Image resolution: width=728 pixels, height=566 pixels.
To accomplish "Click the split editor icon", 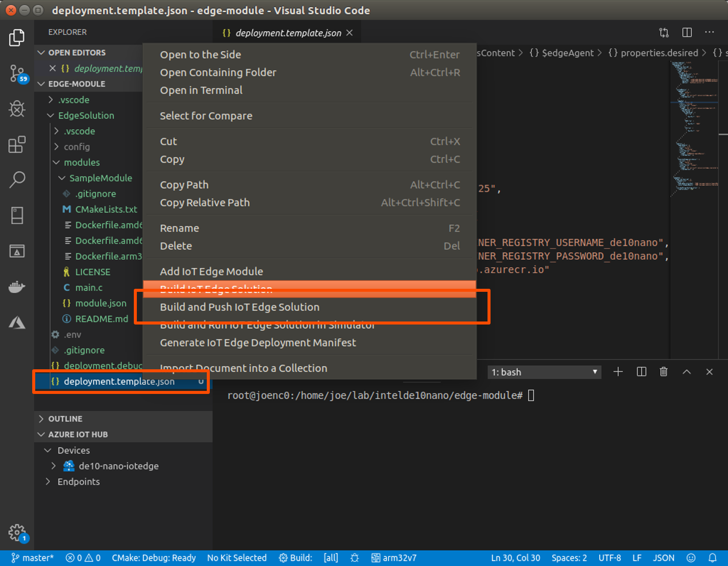I will point(687,33).
